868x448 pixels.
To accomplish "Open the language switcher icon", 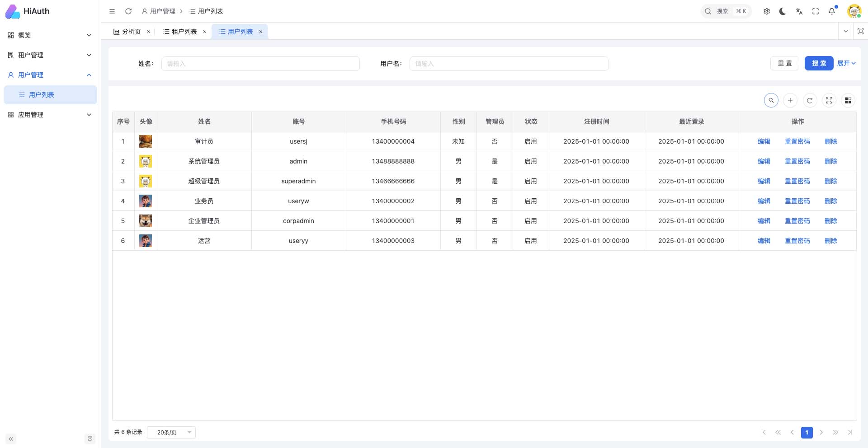I will point(799,11).
